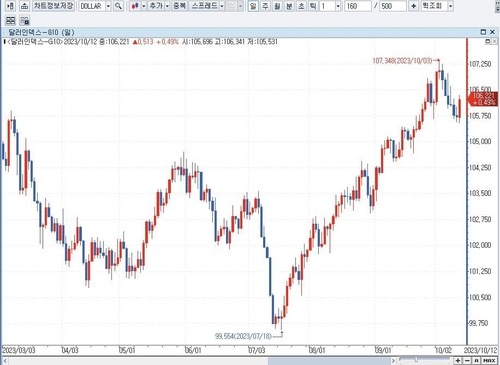Click the 달러인덱스-G10 (일) panel title
Screen dimensions: 500x365
coord(41,32)
